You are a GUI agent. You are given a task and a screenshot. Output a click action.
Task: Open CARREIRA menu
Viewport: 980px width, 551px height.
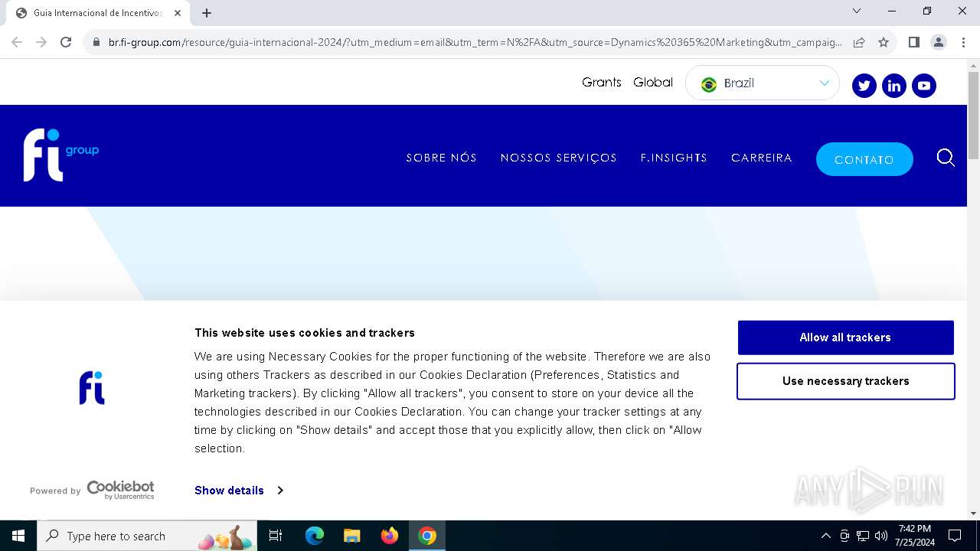click(x=761, y=158)
